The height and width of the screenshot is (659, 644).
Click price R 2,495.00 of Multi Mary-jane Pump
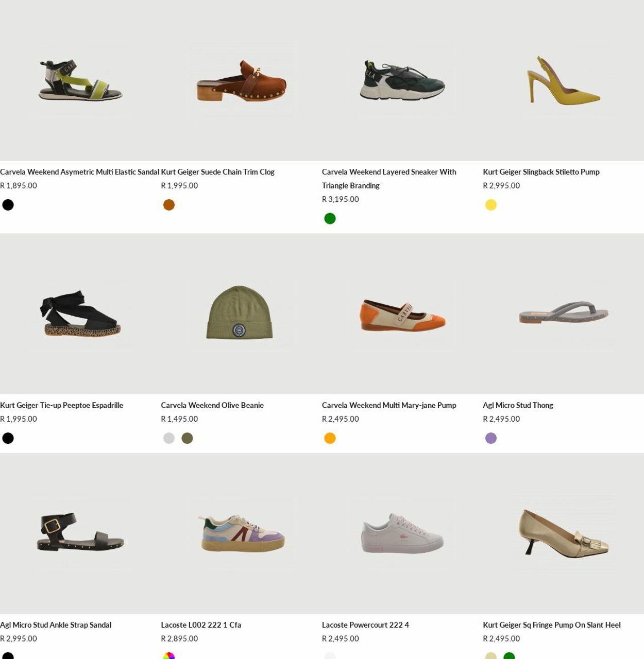pos(341,419)
